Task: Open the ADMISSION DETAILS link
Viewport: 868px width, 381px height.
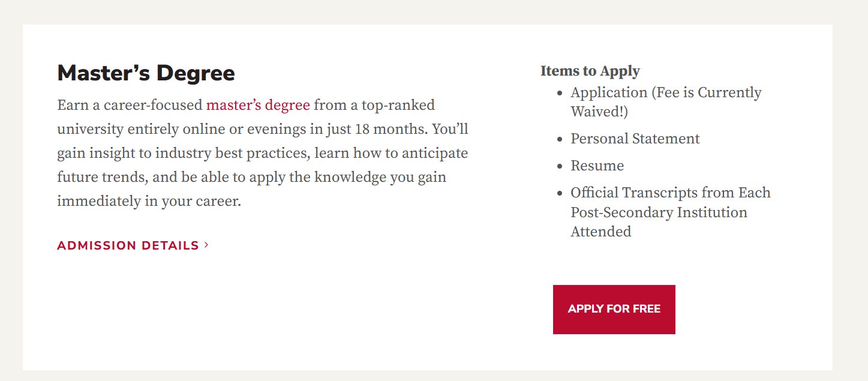Action: pyautogui.click(x=128, y=245)
